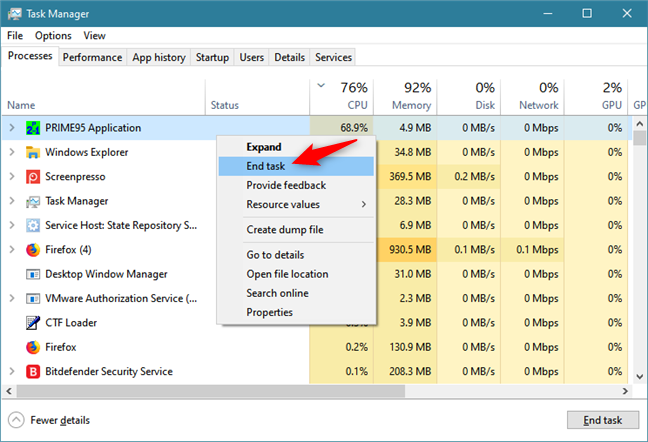Expand the Firefox (4) process group
The width and height of the screenshot is (648, 442).
(x=12, y=250)
